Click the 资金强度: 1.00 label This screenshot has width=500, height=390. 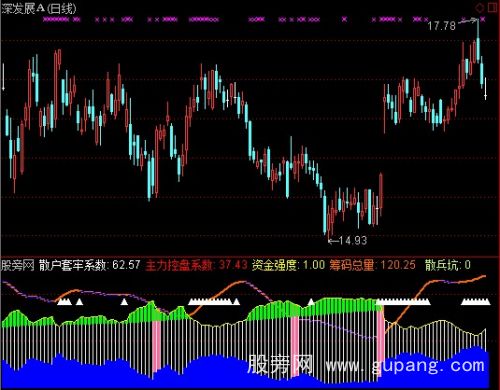coord(288,265)
